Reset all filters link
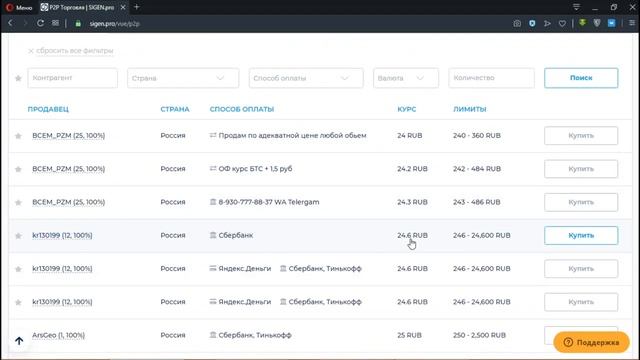Viewport: 640px width, 360px height. point(71,51)
